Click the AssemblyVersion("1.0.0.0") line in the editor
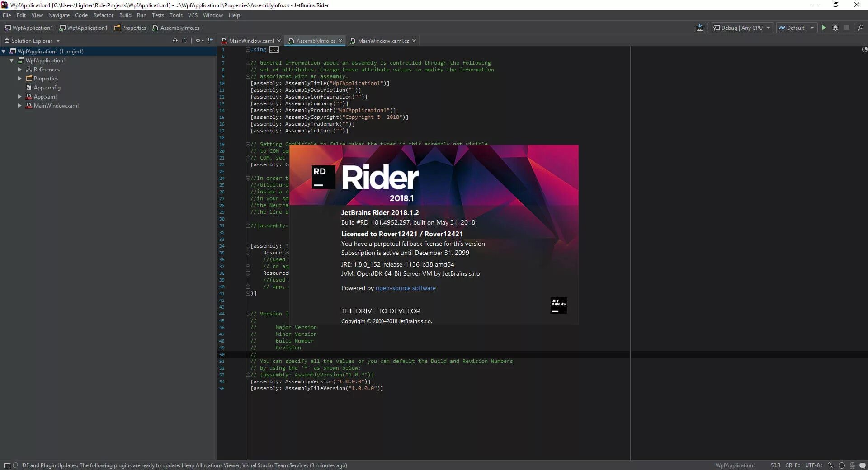The width and height of the screenshot is (868, 470). 311,381
